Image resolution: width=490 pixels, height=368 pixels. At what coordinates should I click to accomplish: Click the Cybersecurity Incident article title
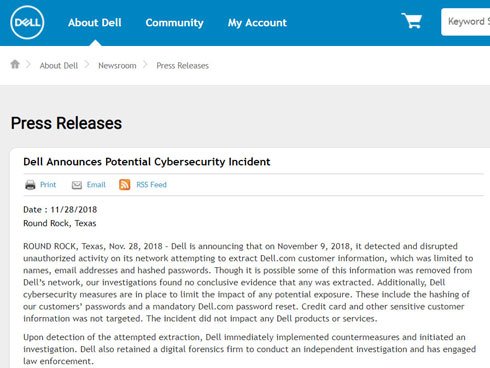(x=147, y=162)
